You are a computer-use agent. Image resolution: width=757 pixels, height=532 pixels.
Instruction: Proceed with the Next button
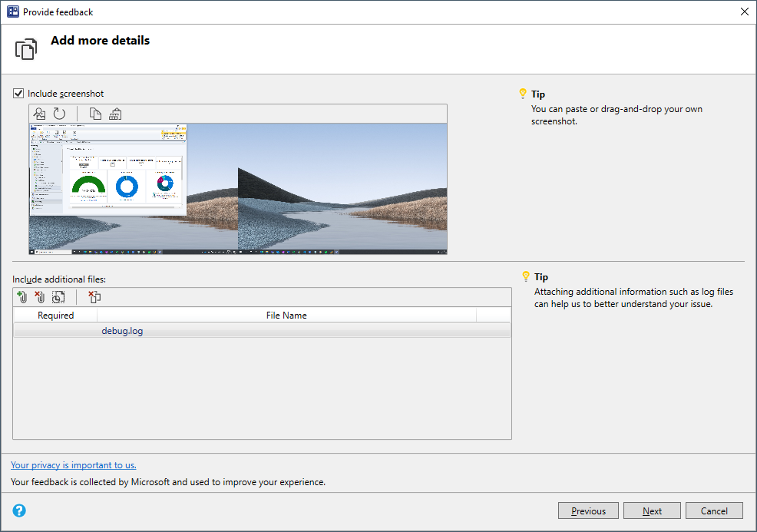652,511
